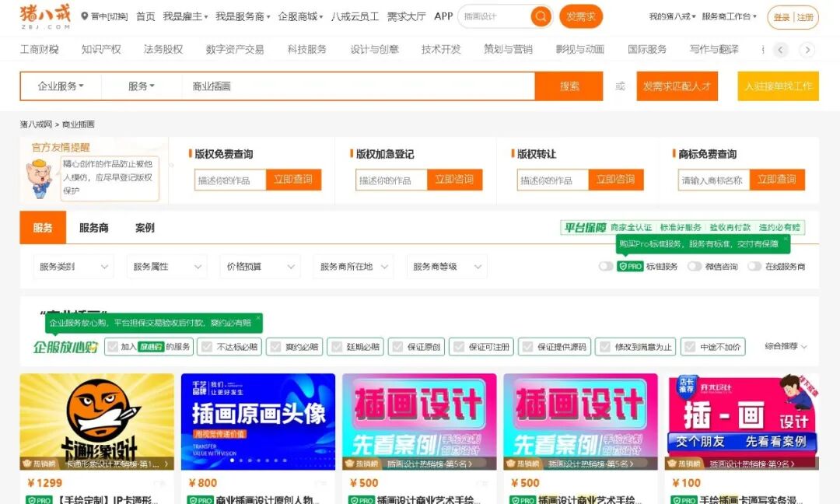
Task: Click the 登录 link
Action: point(782,17)
